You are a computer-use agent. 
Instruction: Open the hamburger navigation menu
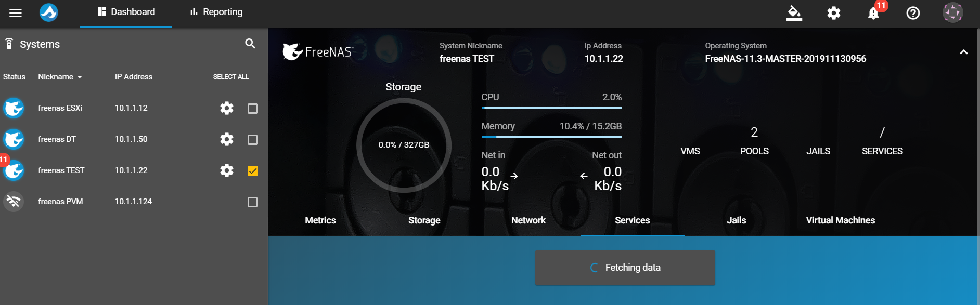click(16, 13)
